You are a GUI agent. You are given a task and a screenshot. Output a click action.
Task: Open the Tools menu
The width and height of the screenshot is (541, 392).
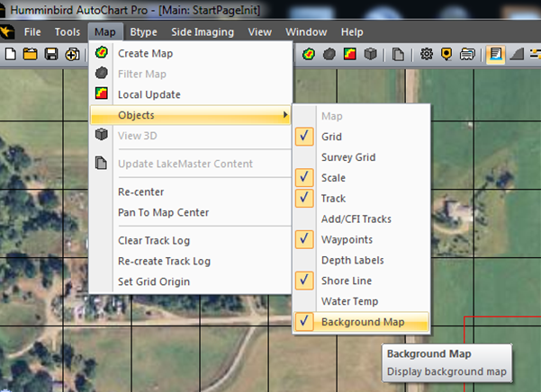[68, 32]
